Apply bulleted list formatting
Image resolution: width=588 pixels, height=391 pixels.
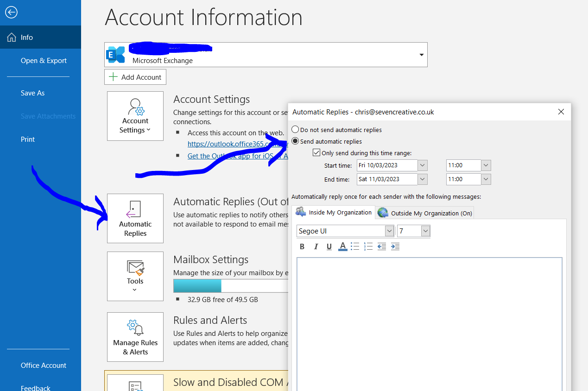pos(355,246)
